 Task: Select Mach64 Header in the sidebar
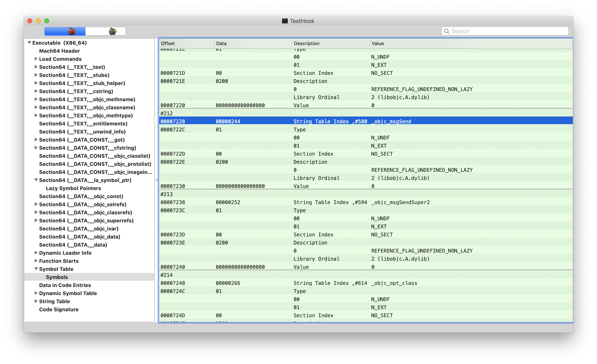59,51
